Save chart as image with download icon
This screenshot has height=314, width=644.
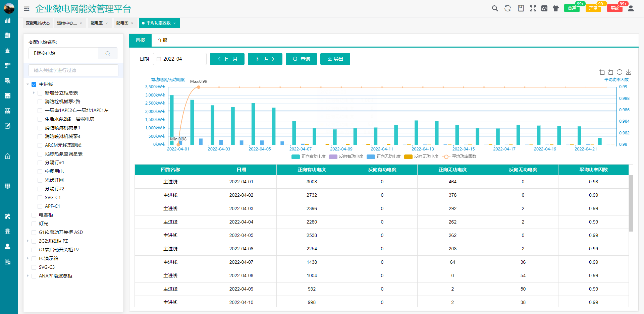point(629,72)
